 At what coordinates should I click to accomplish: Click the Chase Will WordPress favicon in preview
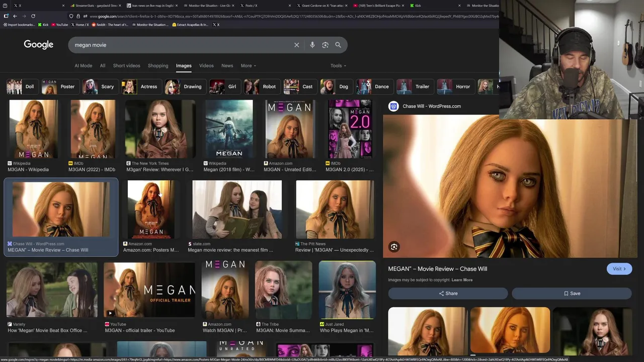click(393, 106)
